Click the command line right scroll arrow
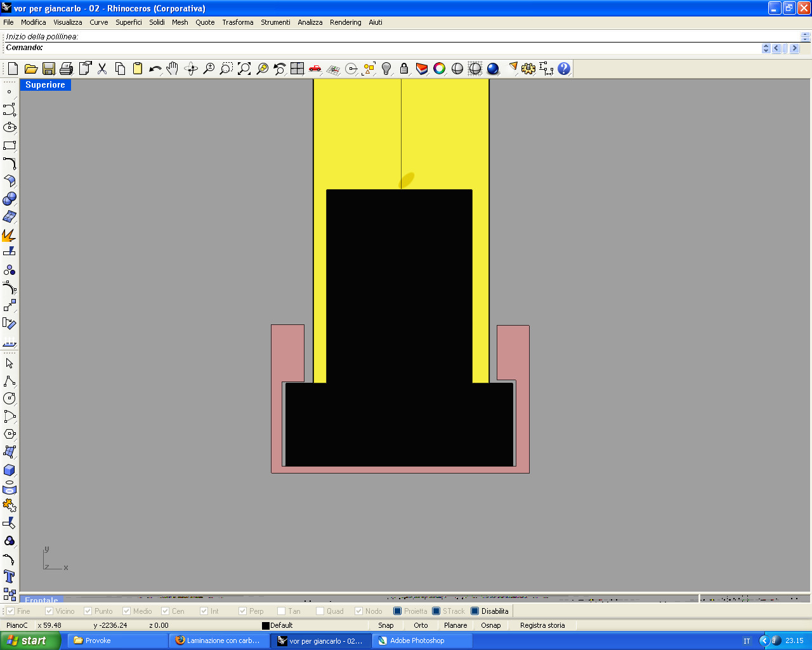Viewport: 812px width, 650px height. point(795,48)
